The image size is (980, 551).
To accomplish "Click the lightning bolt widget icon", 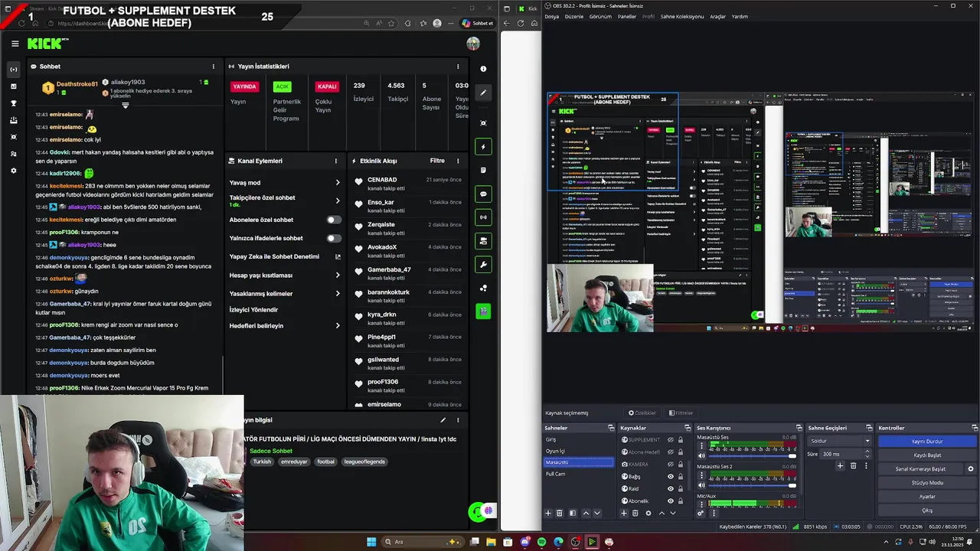I will (483, 146).
